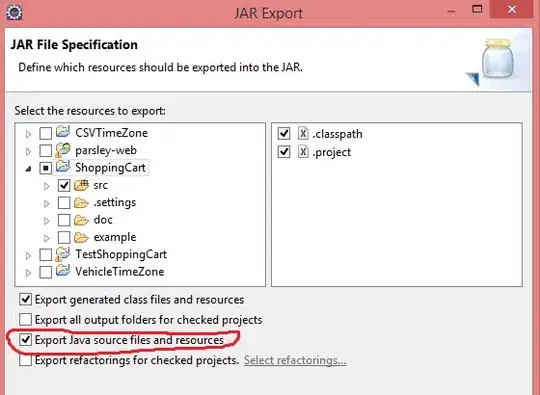Collapse the ShoppingCart project tree node
Viewport: 540px width, 395px height.
point(29,169)
